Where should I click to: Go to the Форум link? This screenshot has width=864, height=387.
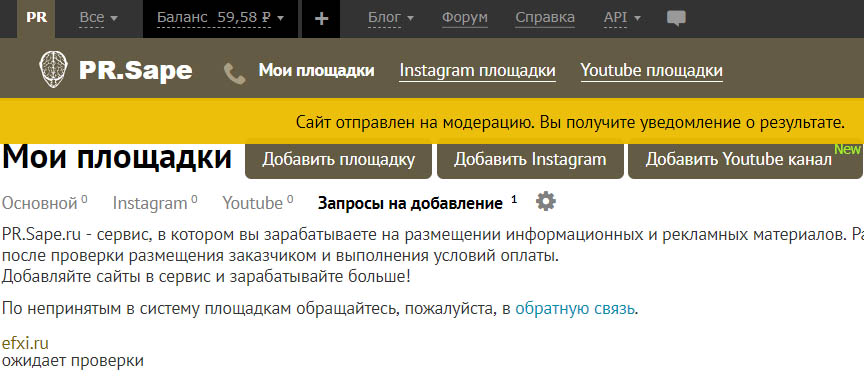[x=465, y=18]
